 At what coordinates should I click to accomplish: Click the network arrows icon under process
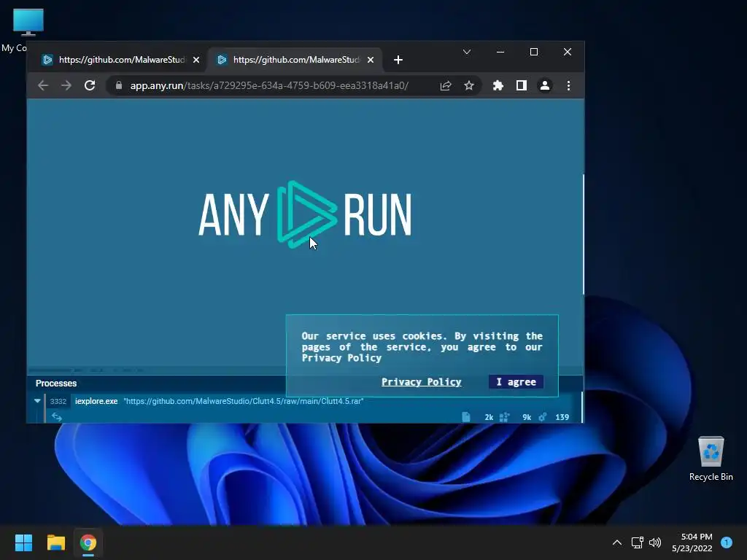57,417
